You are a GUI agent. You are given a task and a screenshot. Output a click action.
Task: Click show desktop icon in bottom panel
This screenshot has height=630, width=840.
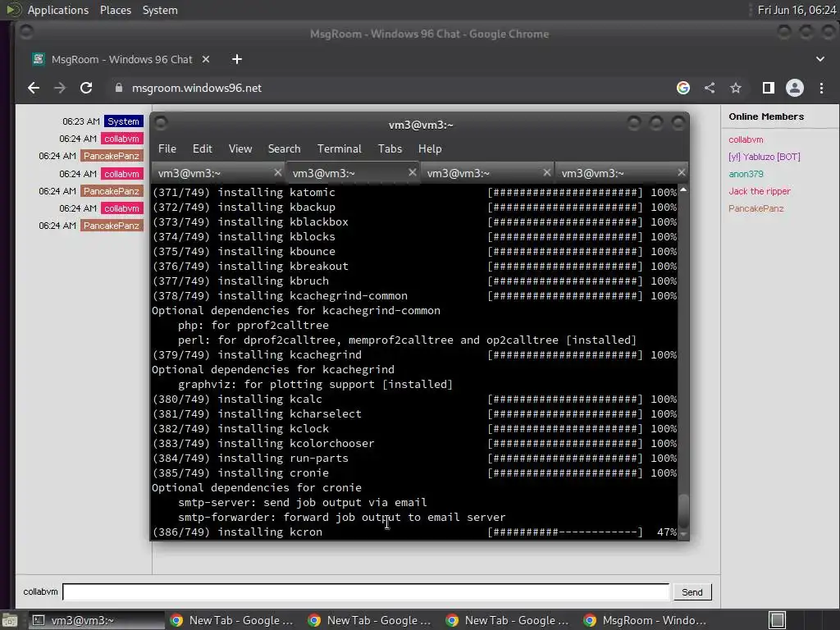9,621
